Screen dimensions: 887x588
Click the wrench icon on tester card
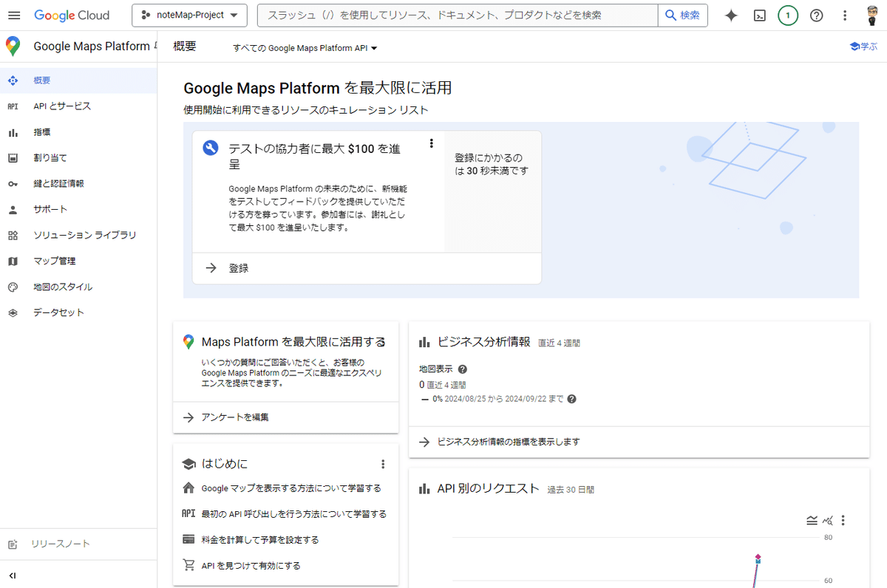pos(210,148)
